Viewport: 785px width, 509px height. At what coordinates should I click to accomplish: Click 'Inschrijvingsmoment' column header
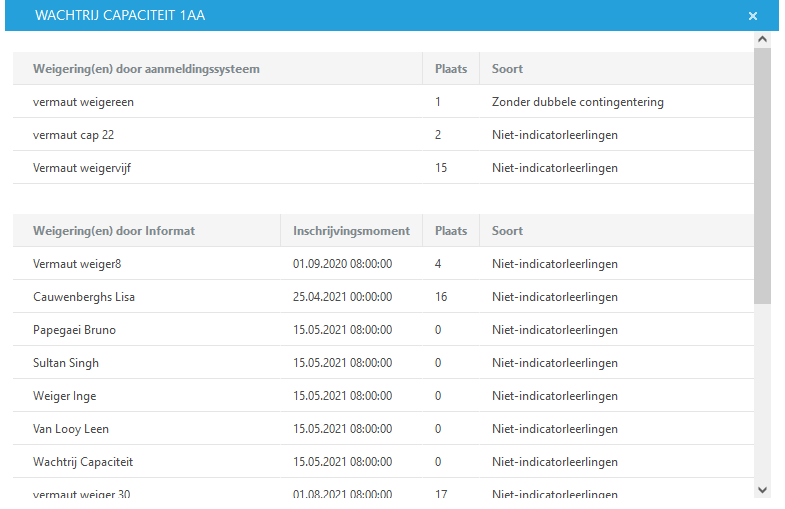(x=351, y=231)
